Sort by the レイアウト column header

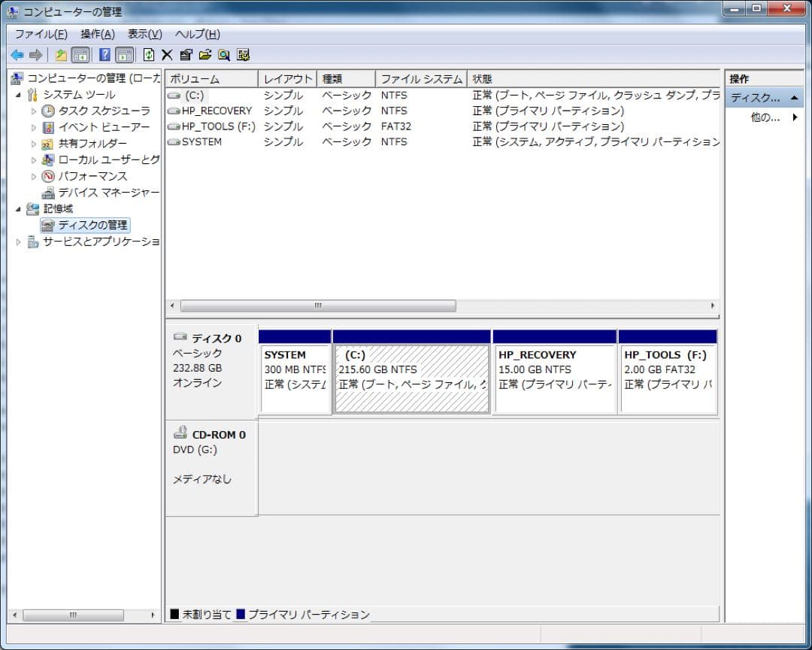(x=287, y=79)
